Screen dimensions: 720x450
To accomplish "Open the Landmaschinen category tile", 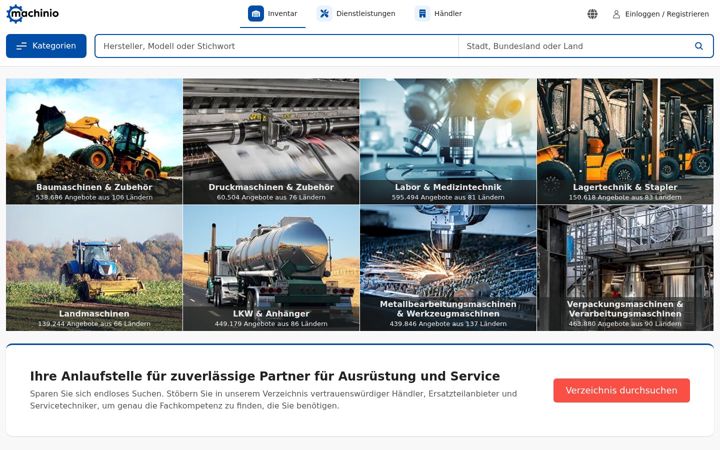I will click(x=94, y=268).
